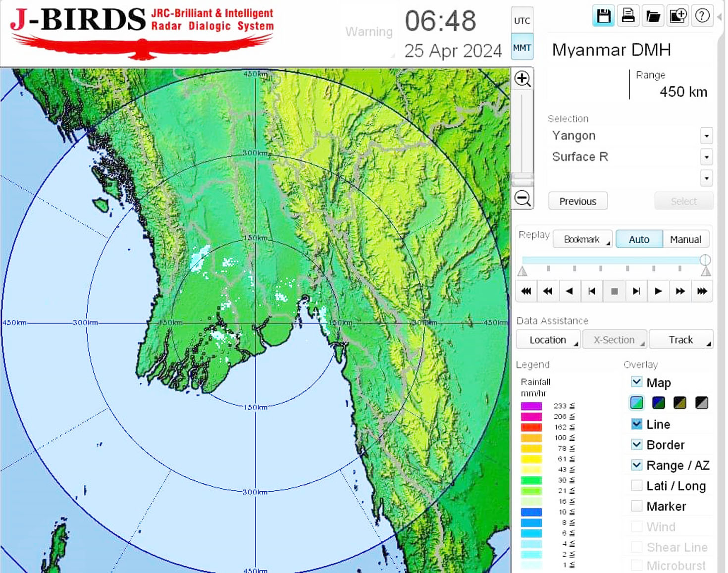Screen dimensions: 728x573
Task: Click the save floppy disk icon
Action: [x=603, y=16]
